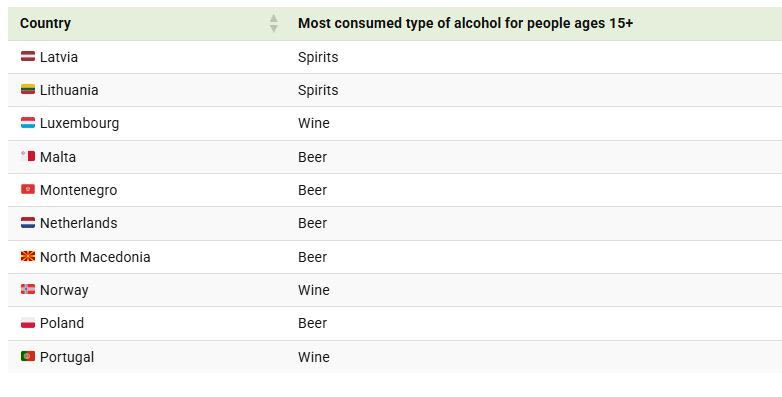Click the Montenegro flag icon
The image size is (782, 397).
pyautogui.click(x=28, y=190)
